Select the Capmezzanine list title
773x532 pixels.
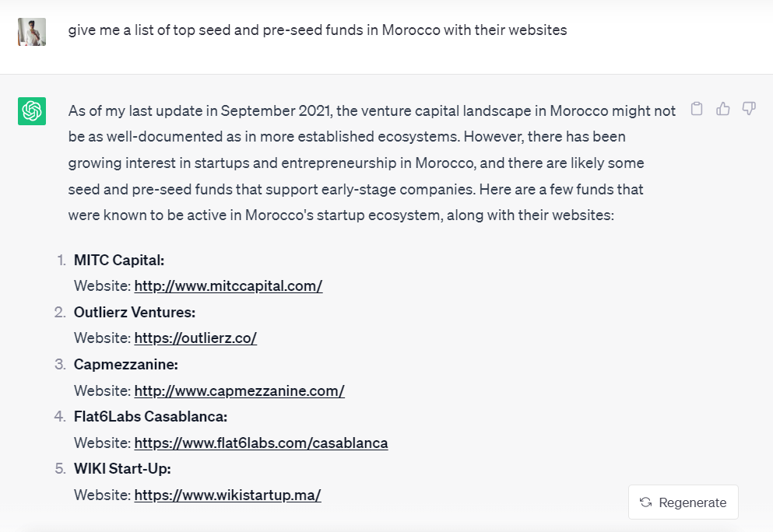point(125,365)
